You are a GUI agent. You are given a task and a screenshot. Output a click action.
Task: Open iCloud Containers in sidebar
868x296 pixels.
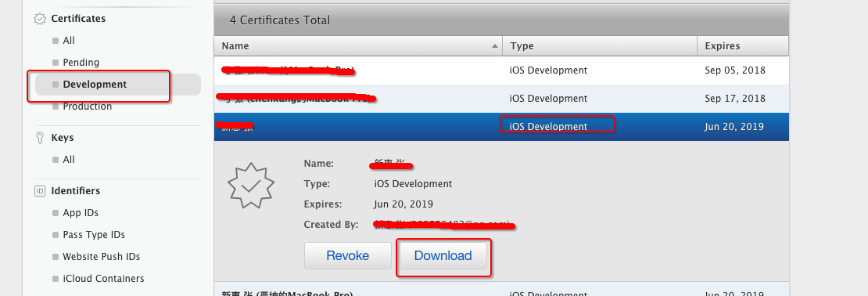click(103, 279)
